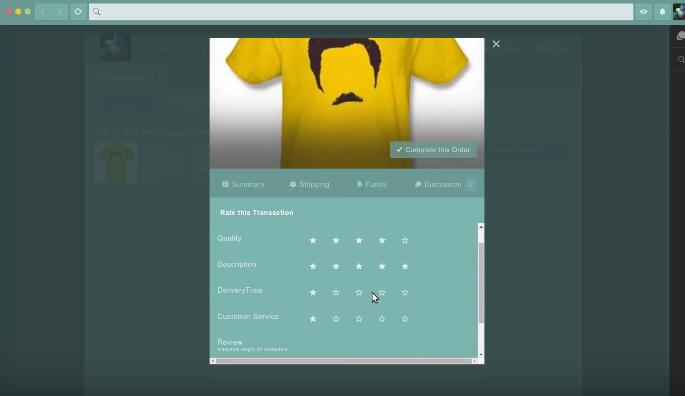Screen dimensions: 685x396
Task: Reload the page with the refresh icon
Action: [78, 12]
